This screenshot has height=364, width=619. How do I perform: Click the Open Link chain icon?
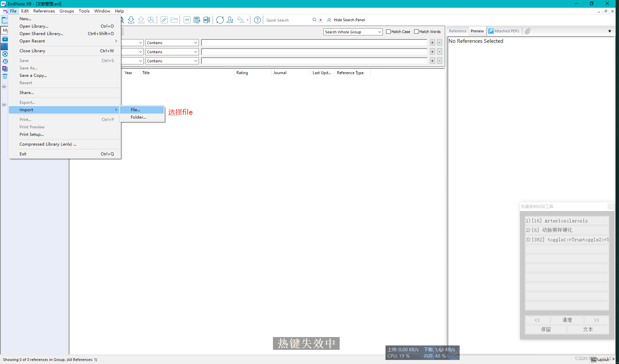[164, 20]
